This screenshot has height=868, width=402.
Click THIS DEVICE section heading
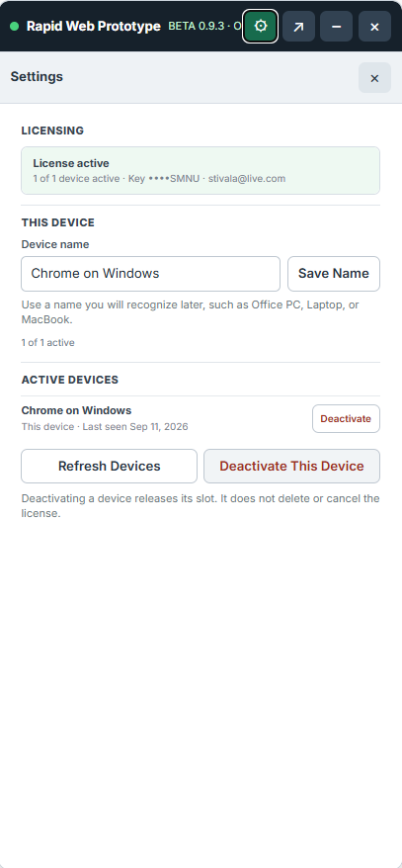58,222
